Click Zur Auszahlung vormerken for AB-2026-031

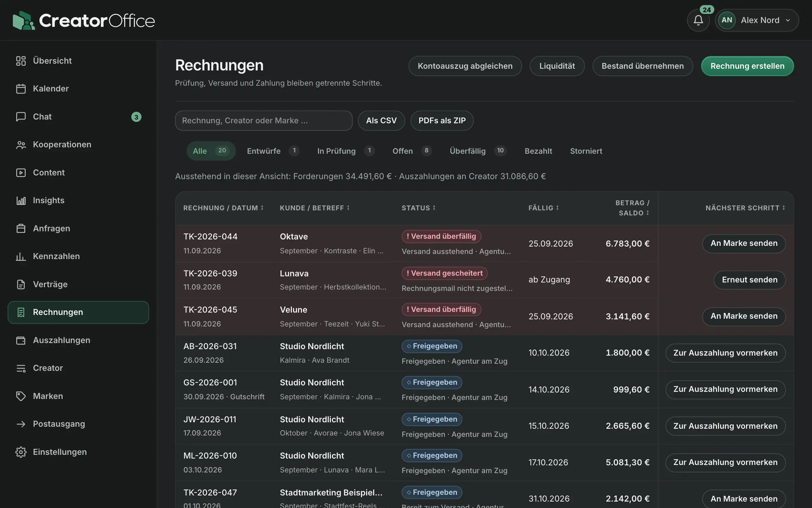tap(725, 353)
